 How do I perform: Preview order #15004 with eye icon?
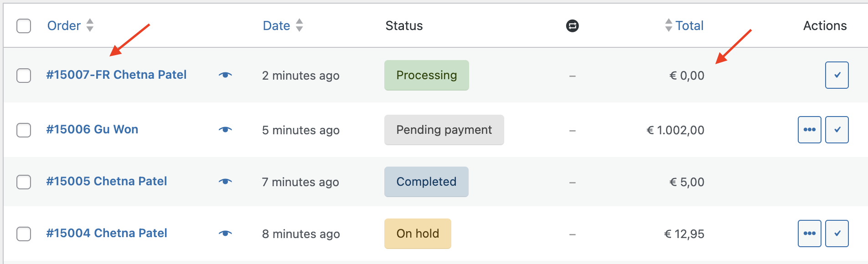pyautogui.click(x=225, y=234)
